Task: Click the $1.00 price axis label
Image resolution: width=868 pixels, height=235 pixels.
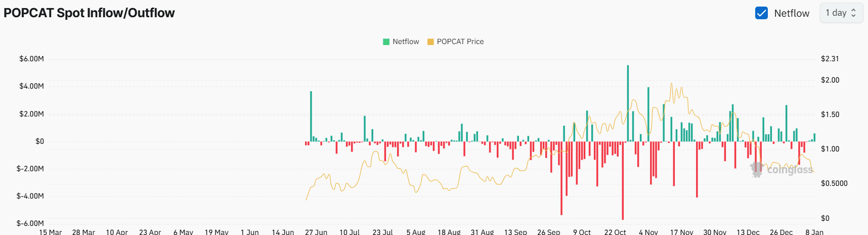Action: point(830,149)
